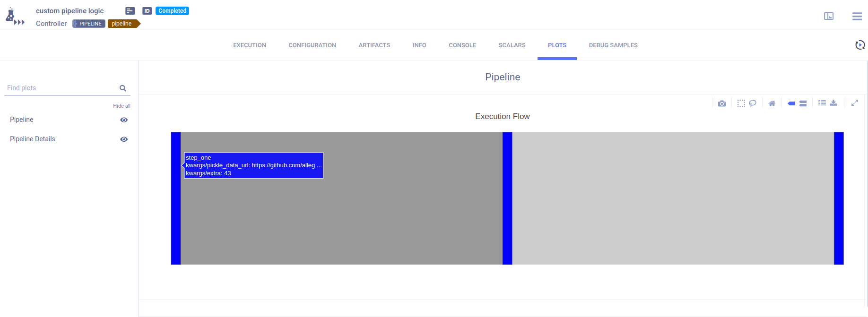Screen dimensions: 868x317
Task: Open the CONSOLE tab
Action: (462, 45)
